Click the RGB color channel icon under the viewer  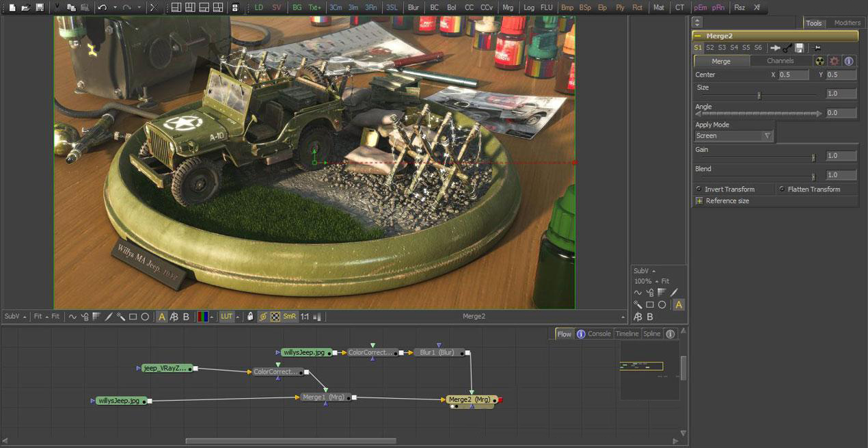coord(203,316)
